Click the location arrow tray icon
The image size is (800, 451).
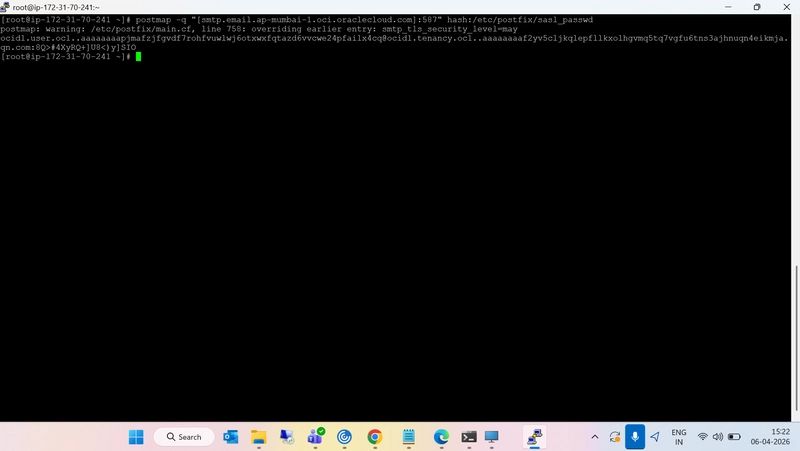coord(655,437)
